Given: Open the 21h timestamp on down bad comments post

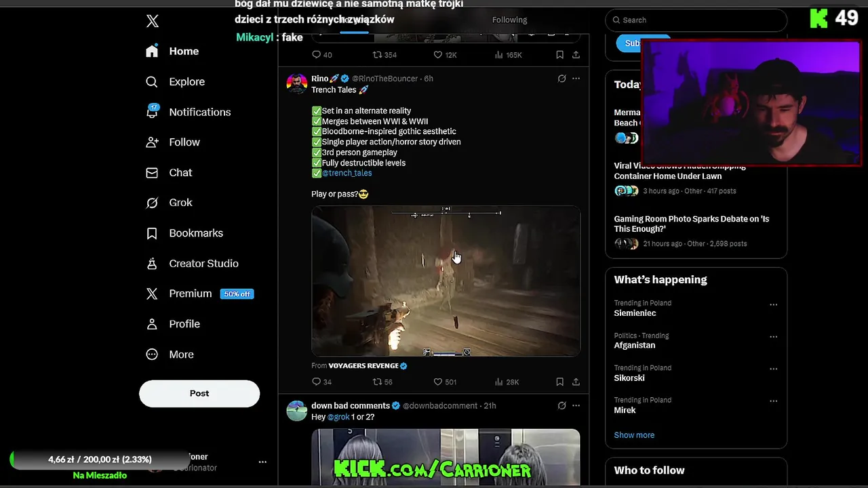Looking at the screenshot, I should click(x=490, y=406).
